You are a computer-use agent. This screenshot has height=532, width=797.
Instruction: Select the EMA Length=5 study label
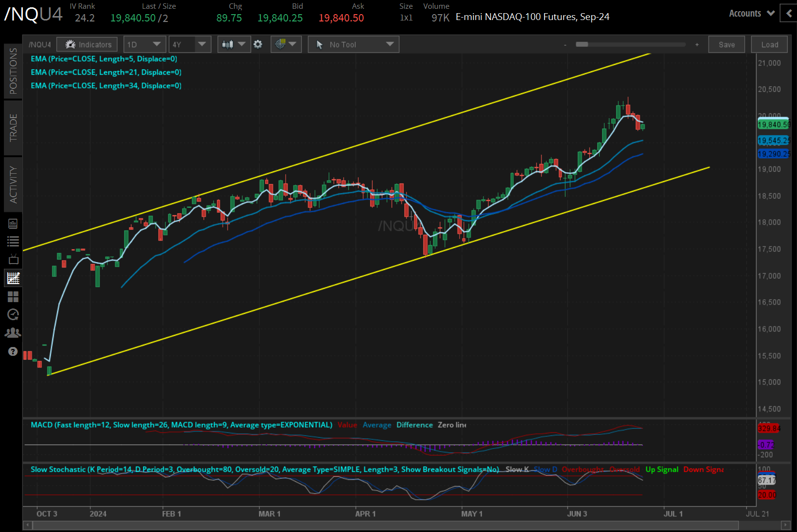point(104,59)
